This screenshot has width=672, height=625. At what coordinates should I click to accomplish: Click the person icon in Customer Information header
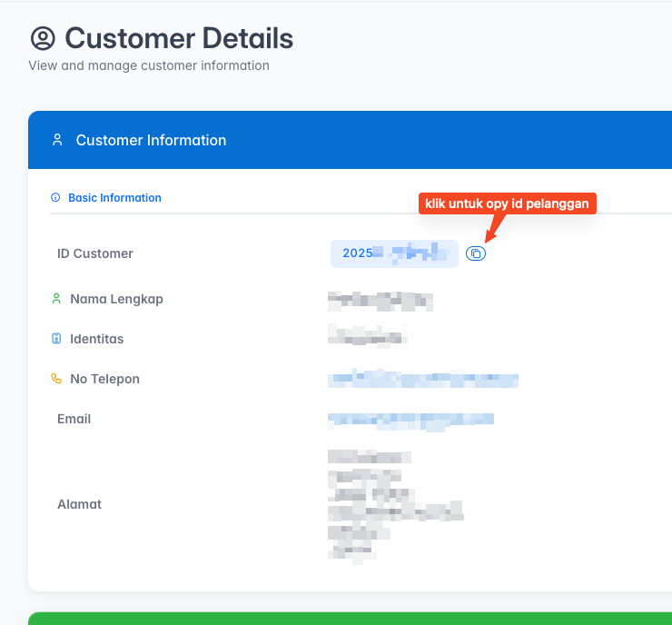pyautogui.click(x=57, y=140)
